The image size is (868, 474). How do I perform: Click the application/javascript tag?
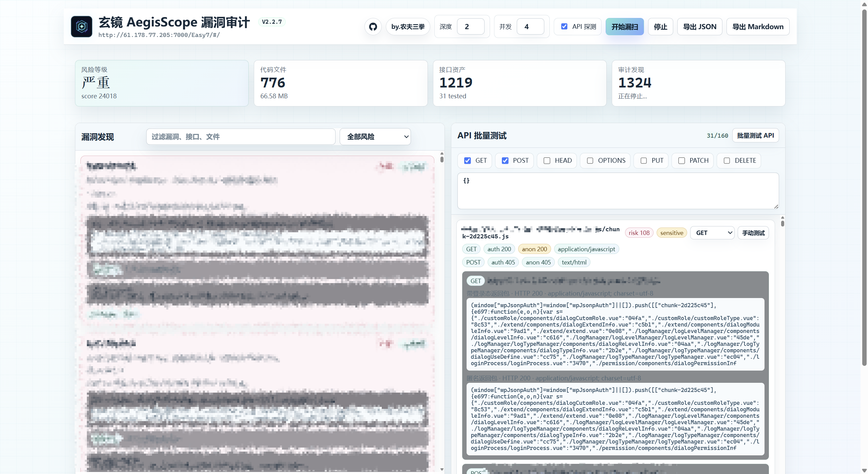pos(586,249)
